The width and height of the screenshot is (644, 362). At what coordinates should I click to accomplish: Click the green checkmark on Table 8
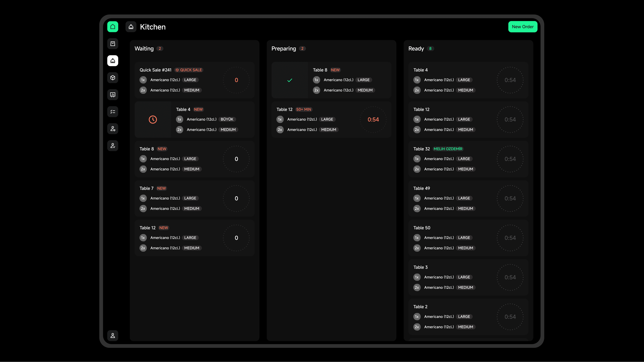[x=290, y=80]
